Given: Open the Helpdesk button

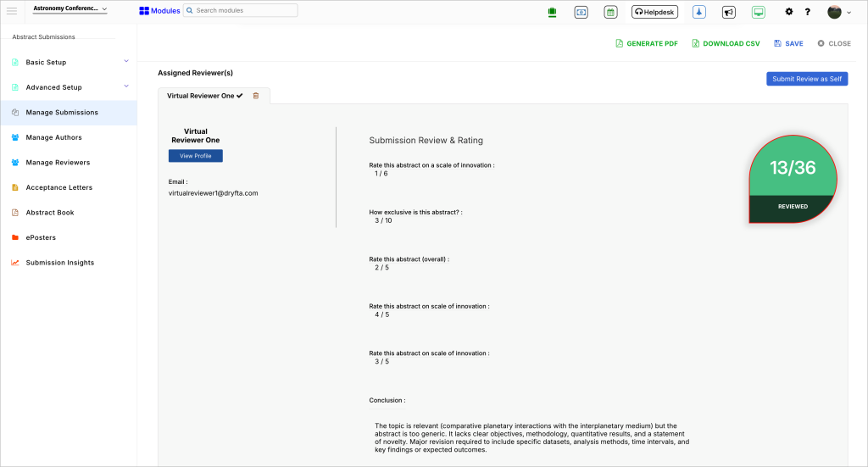Looking at the screenshot, I should point(655,12).
